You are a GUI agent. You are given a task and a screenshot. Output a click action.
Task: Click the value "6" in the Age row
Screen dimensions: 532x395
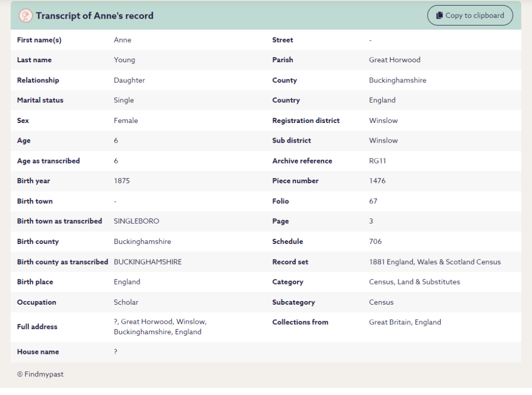[116, 140]
